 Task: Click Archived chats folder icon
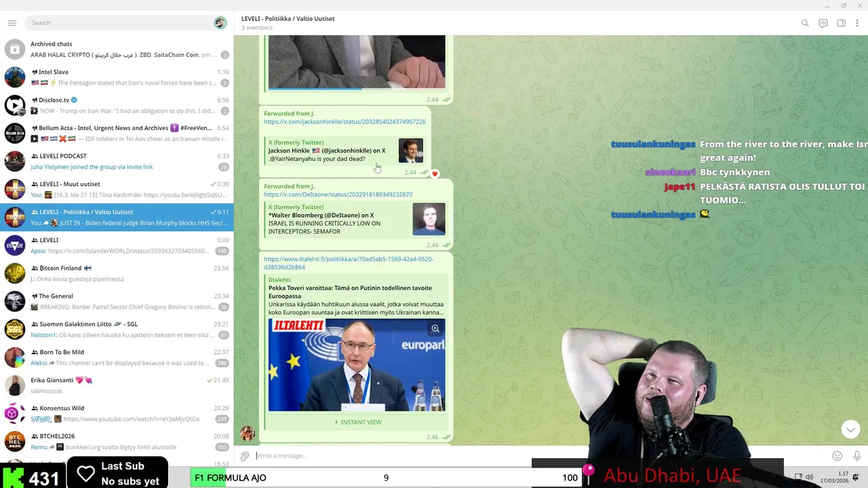[x=15, y=49]
